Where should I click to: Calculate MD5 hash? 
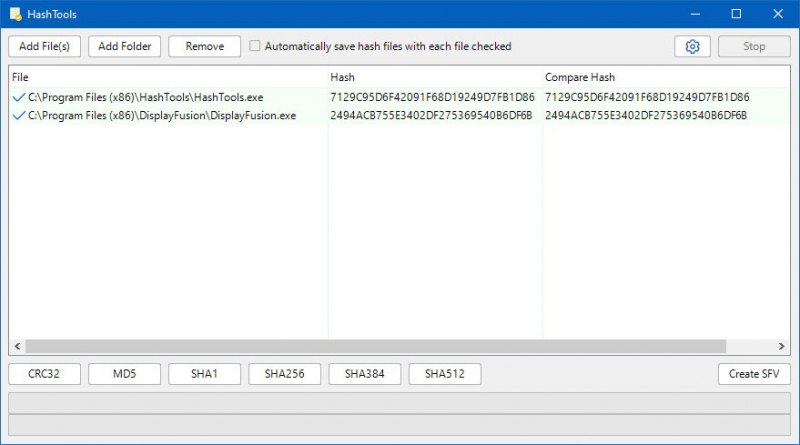coord(124,374)
